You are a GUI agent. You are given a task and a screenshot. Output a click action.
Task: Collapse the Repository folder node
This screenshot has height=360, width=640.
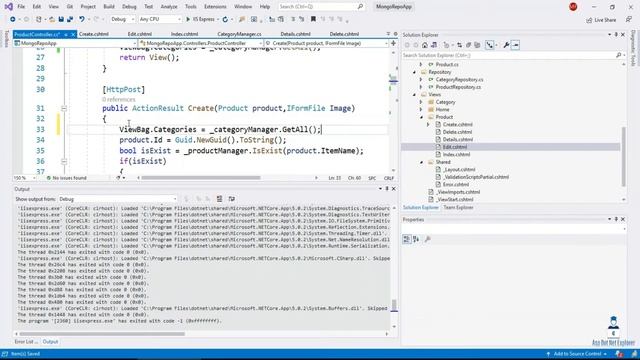point(414,72)
